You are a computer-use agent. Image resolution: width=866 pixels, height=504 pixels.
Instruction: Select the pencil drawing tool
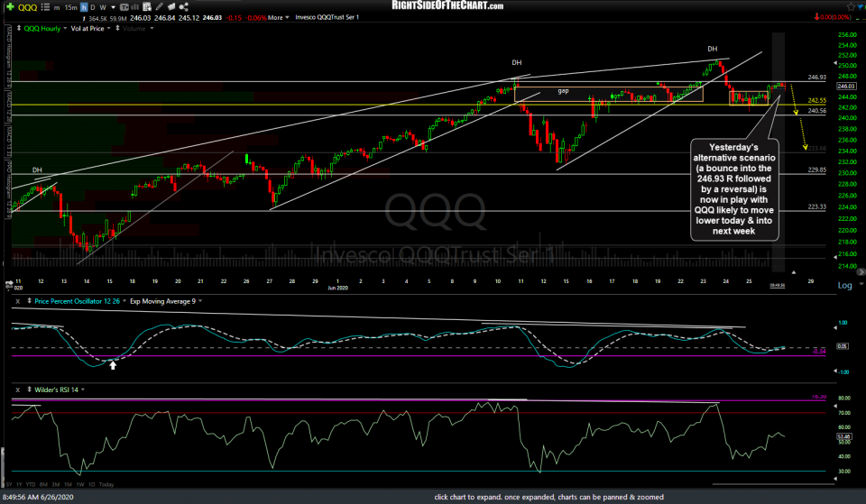pos(159,6)
